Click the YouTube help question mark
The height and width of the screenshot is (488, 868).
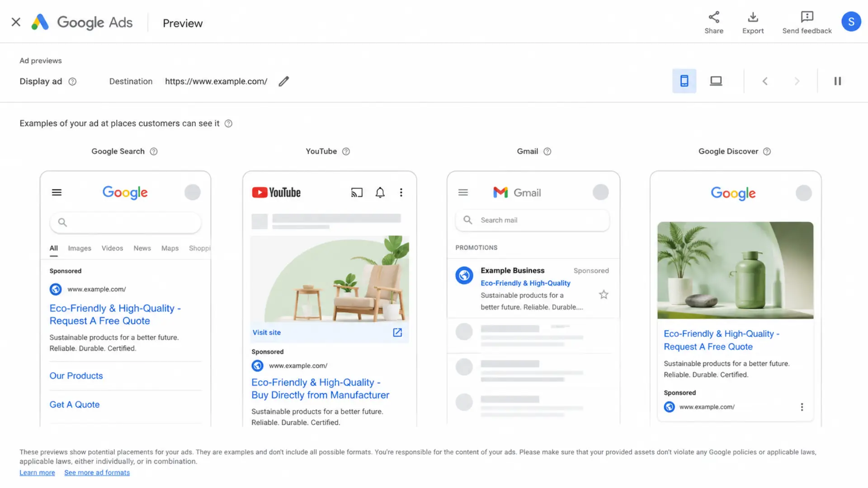point(346,151)
